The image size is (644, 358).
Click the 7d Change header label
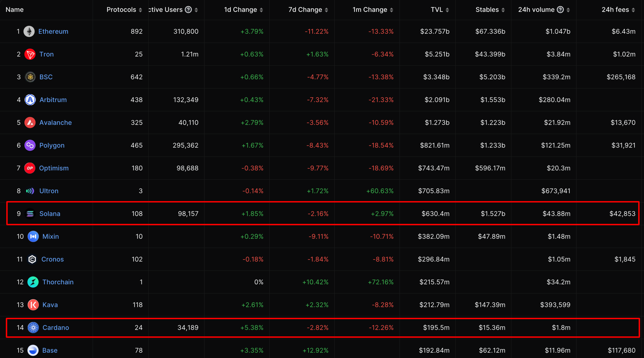305,10
